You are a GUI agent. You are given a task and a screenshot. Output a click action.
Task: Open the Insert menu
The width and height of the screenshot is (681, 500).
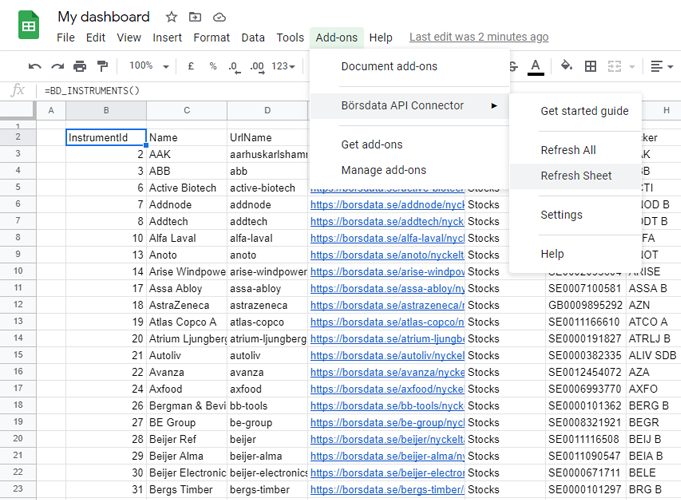pos(167,38)
